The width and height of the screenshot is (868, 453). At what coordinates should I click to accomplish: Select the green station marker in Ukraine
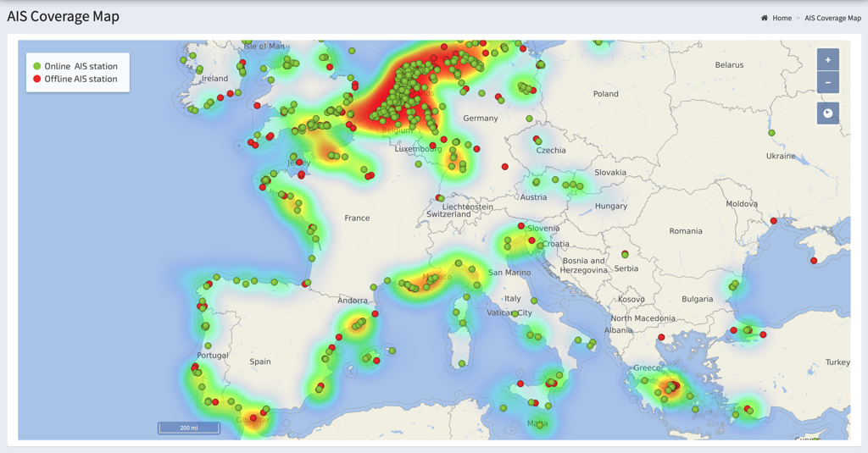(x=771, y=133)
